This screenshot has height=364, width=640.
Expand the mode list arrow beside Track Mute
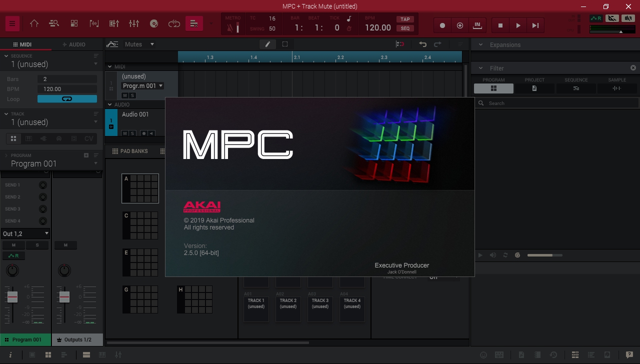(x=211, y=23)
